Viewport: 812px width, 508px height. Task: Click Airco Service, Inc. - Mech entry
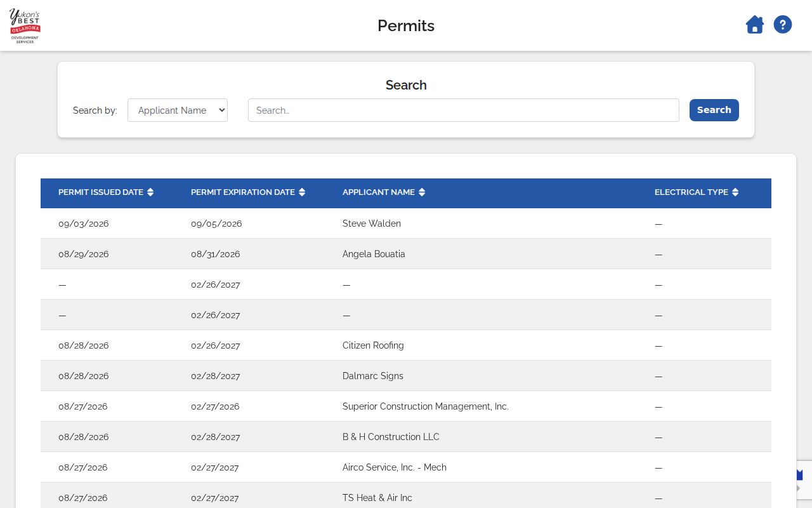pyautogui.click(x=395, y=467)
